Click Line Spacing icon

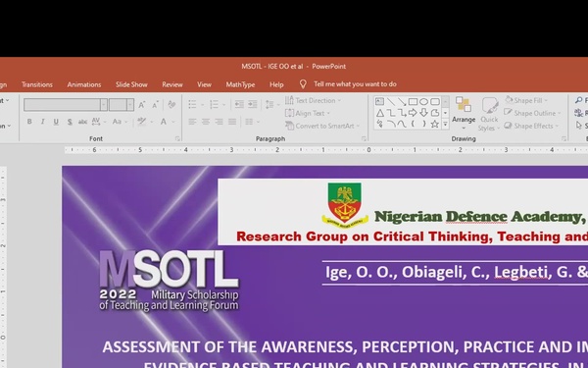pyautogui.click(x=269, y=104)
